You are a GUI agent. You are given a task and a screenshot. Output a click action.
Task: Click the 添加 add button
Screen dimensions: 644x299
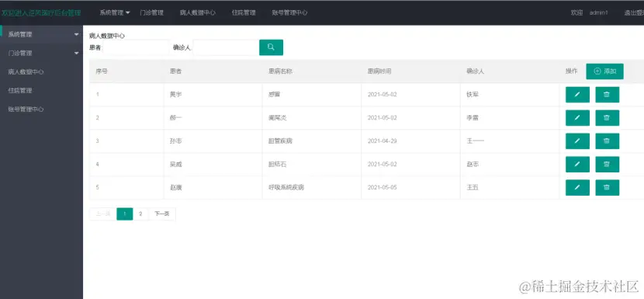[x=604, y=71]
